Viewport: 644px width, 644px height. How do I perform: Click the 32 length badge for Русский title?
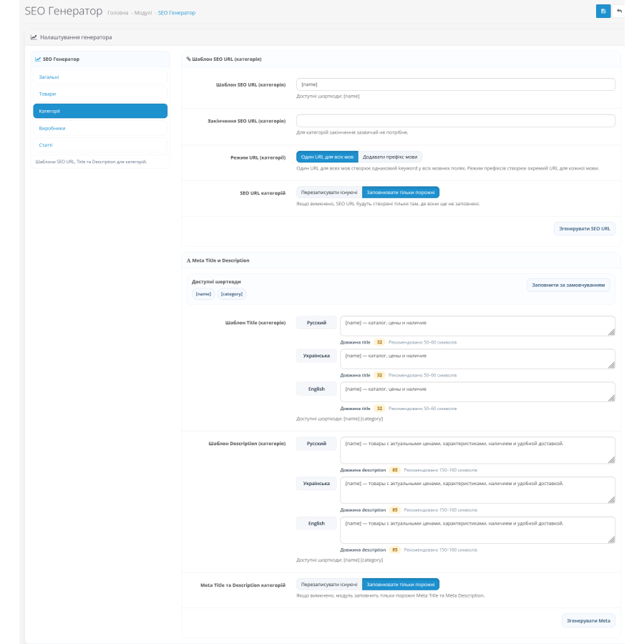pyautogui.click(x=379, y=342)
